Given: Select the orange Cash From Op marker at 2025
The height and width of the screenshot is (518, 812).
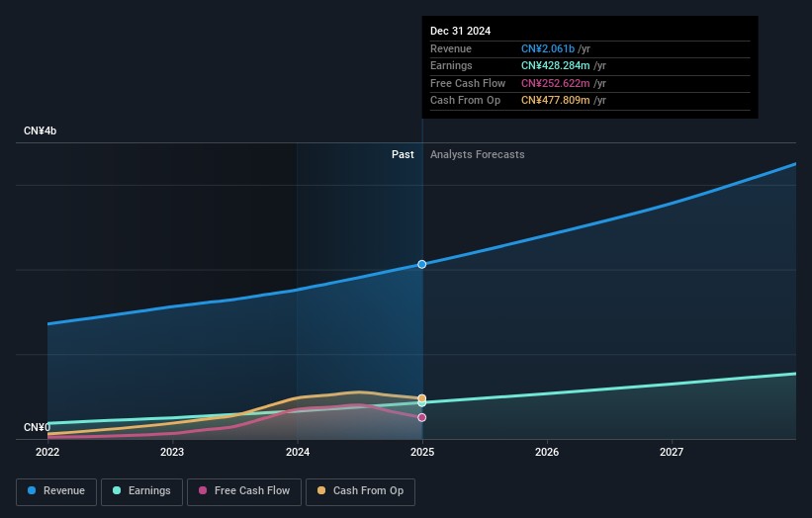Looking at the screenshot, I should coord(422,398).
